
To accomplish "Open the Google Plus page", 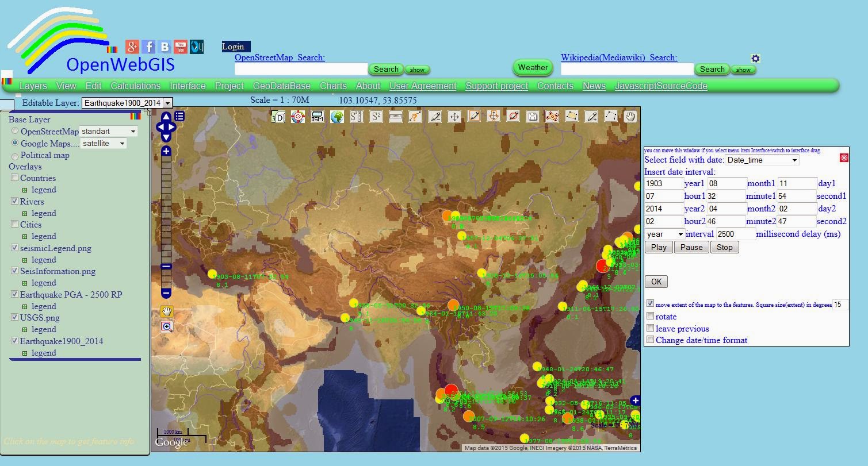I will click(132, 47).
